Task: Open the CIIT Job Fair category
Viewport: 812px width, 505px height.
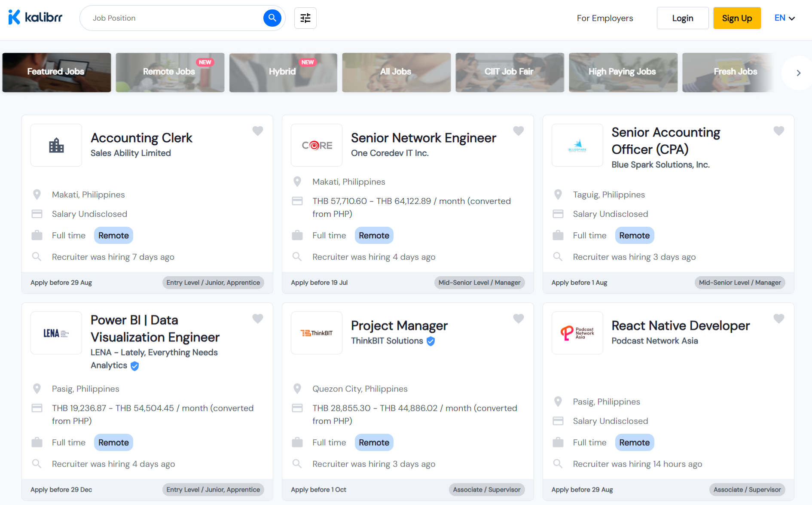Action: pyautogui.click(x=510, y=72)
